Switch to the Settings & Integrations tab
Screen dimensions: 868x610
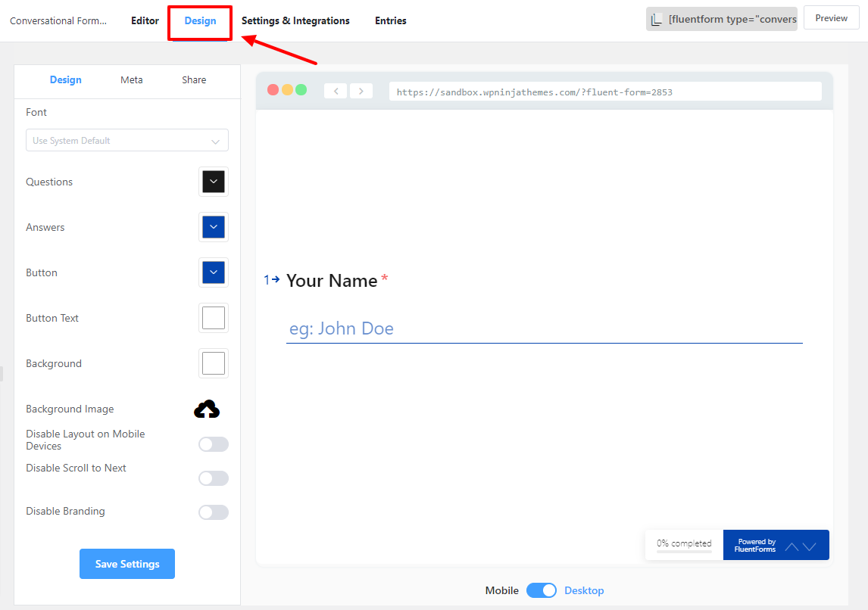pos(295,20)
